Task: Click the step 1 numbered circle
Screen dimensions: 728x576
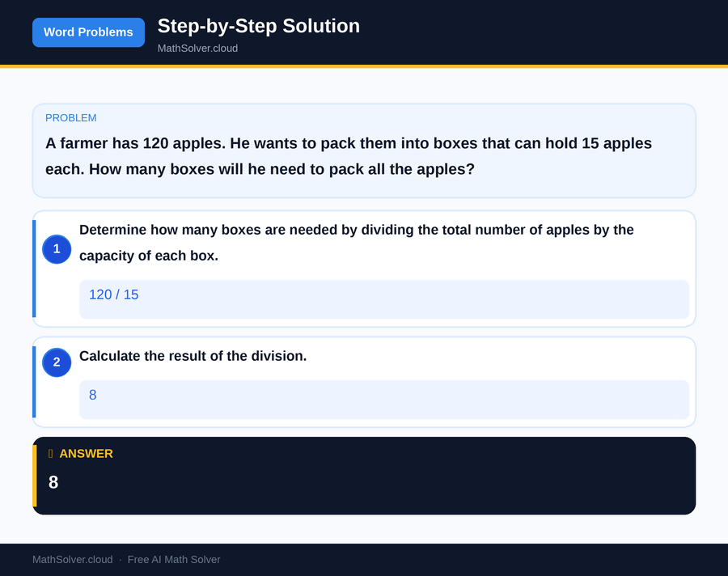Action: (57, 249)
